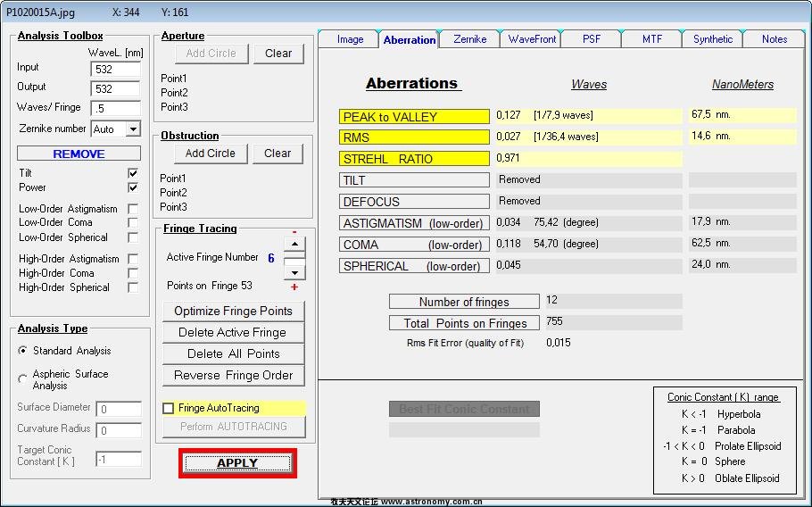Screen dimensions: 812x507
Task: Uncheck the Power checkbox
Action: (133, 187)
